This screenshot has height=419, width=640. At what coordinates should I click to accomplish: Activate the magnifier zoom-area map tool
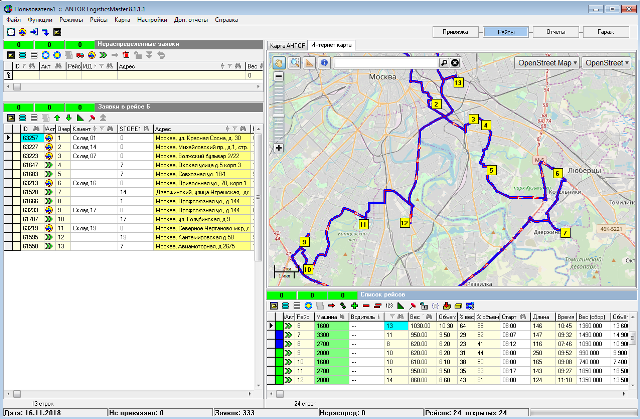294,63
